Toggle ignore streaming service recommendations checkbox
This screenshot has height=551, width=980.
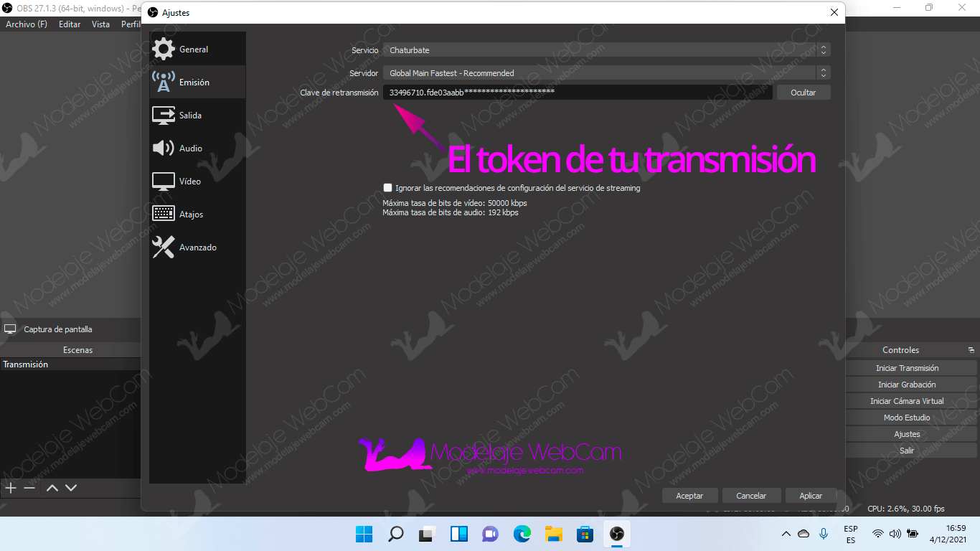click(388, 188)
